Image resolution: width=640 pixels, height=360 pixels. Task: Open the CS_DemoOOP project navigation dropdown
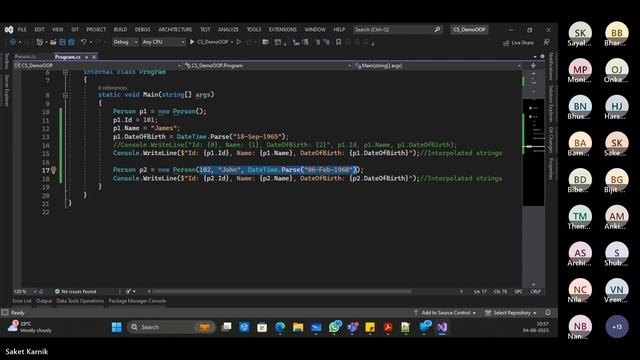(x=98, y=65)
